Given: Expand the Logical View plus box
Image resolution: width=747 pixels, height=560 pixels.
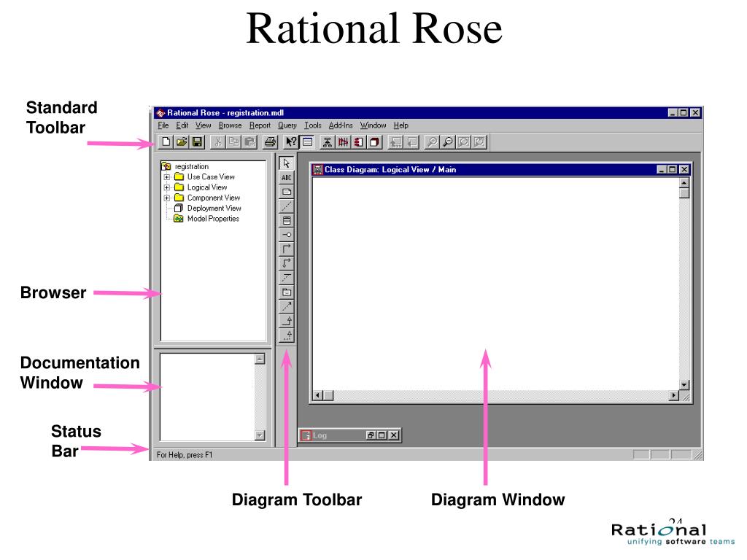Looking at the screenshot, I should point(167,187).
